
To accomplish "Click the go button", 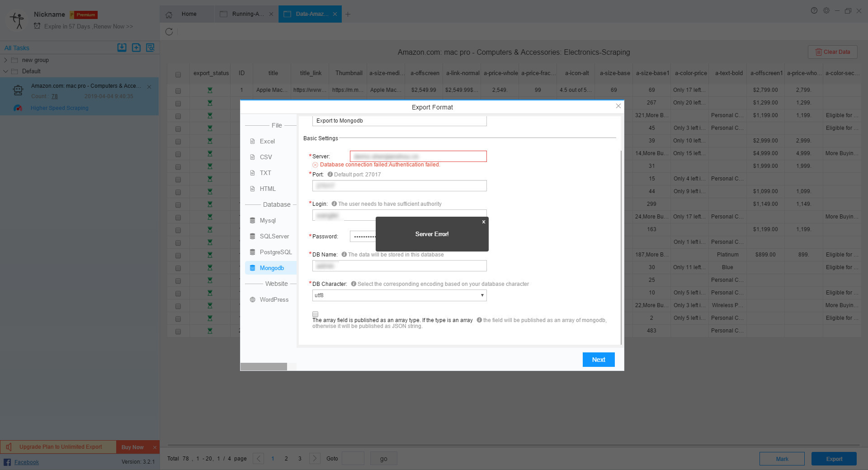I will tap(383, 458).
